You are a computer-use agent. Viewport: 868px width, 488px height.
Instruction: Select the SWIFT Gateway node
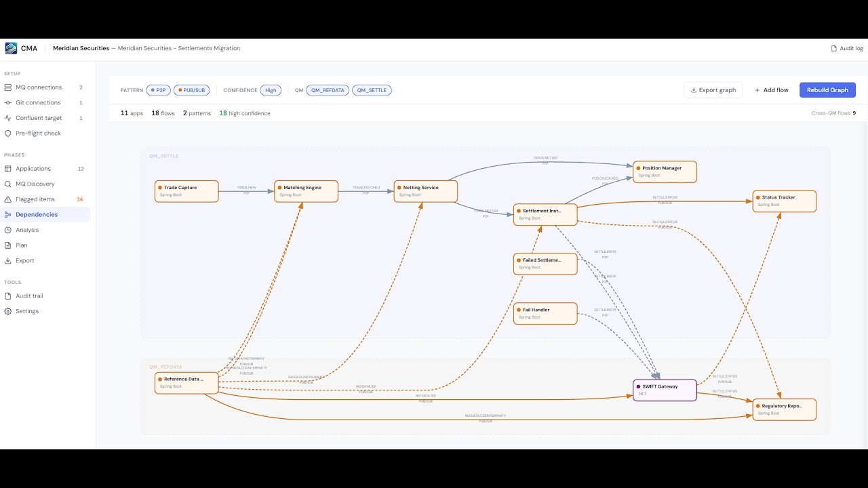click(x=665, y=390)
